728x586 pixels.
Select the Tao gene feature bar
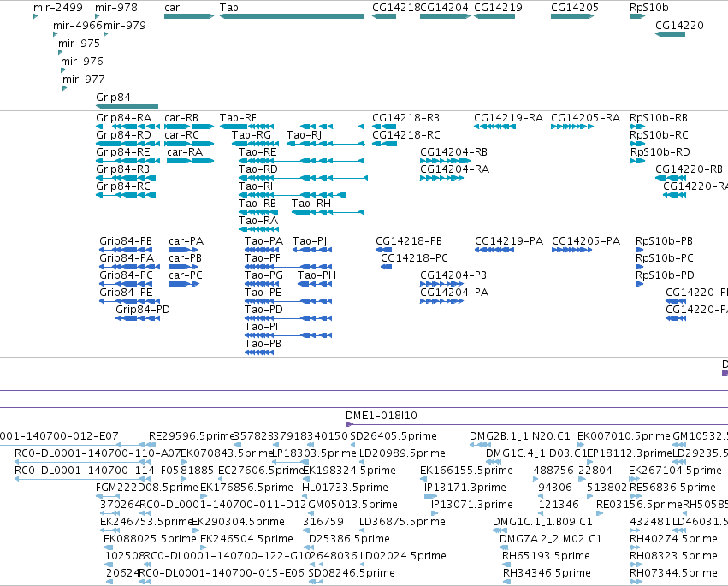(292, 16)
